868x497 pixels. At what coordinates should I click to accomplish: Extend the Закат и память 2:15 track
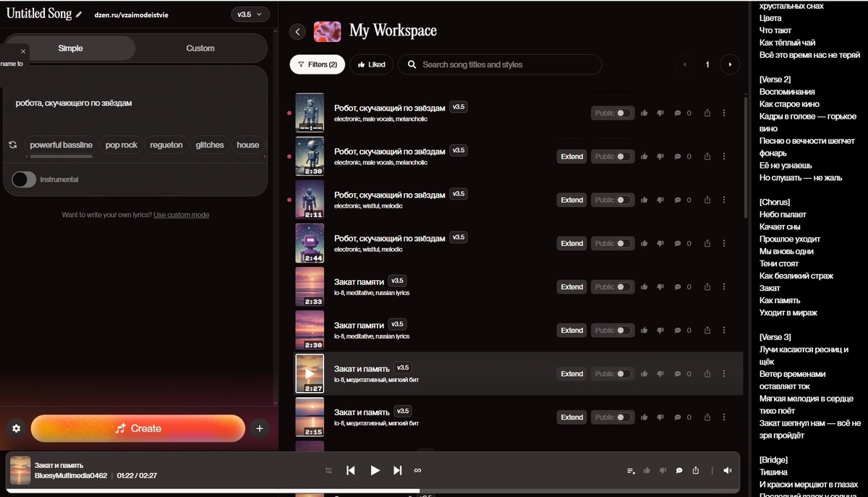pyautogui.click(x=571, y=417)
